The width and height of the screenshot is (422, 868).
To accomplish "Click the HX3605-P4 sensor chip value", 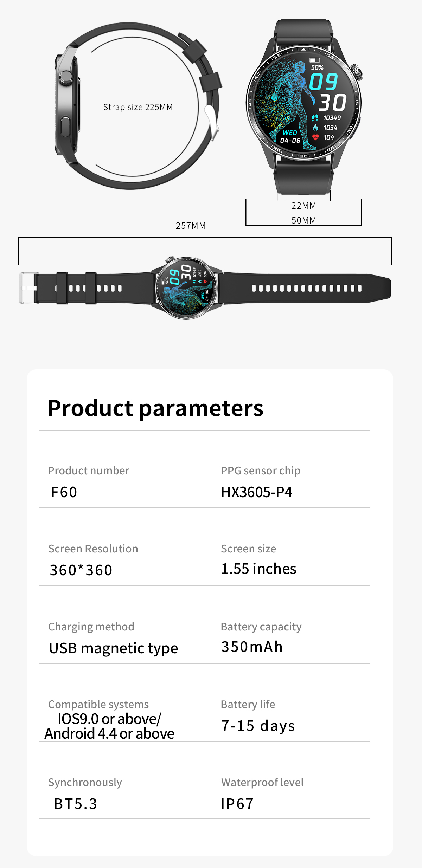I will click(x=256, y=492).
